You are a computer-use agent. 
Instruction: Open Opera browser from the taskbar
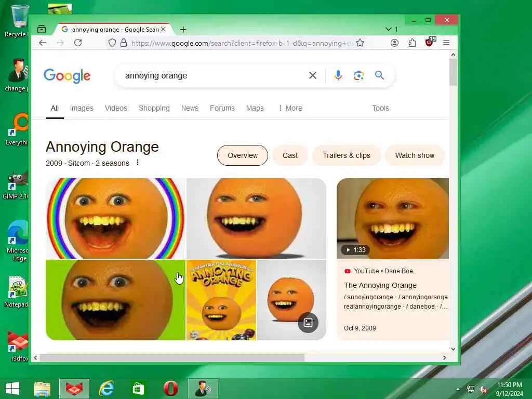tap(170, 389)
